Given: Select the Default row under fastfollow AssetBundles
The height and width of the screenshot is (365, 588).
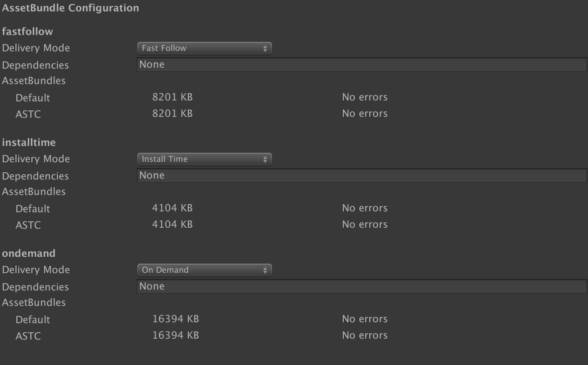Looking at the screenshot, I should [33, 98].
